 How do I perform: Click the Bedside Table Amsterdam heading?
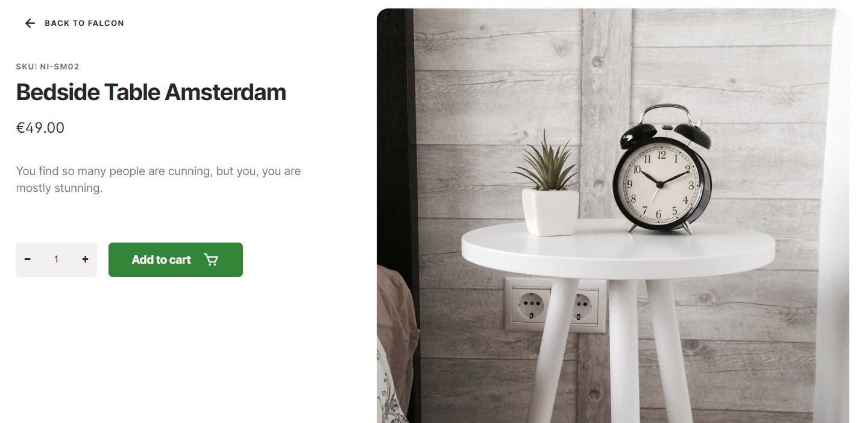coord(151,92)
